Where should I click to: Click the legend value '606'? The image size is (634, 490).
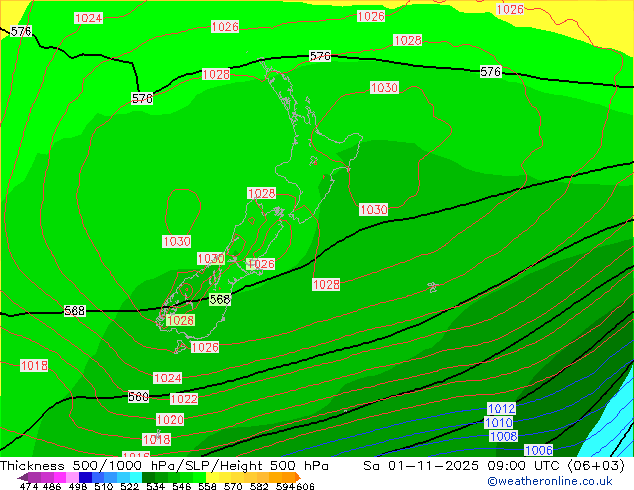305,486
